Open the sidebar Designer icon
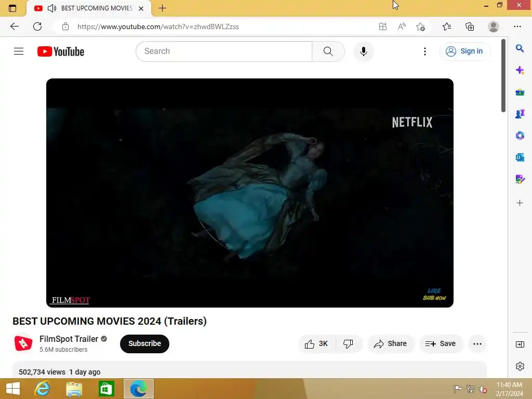The image size is (532, 399). (520, 179)
